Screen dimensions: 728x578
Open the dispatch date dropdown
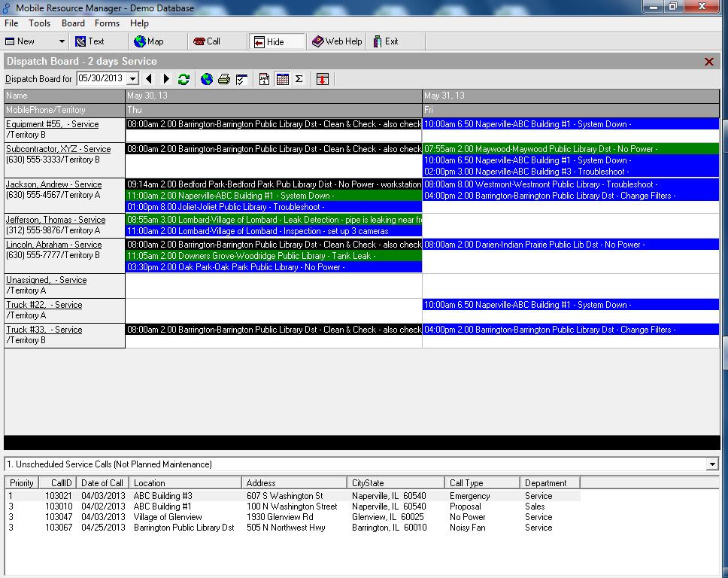pos(133,78)
